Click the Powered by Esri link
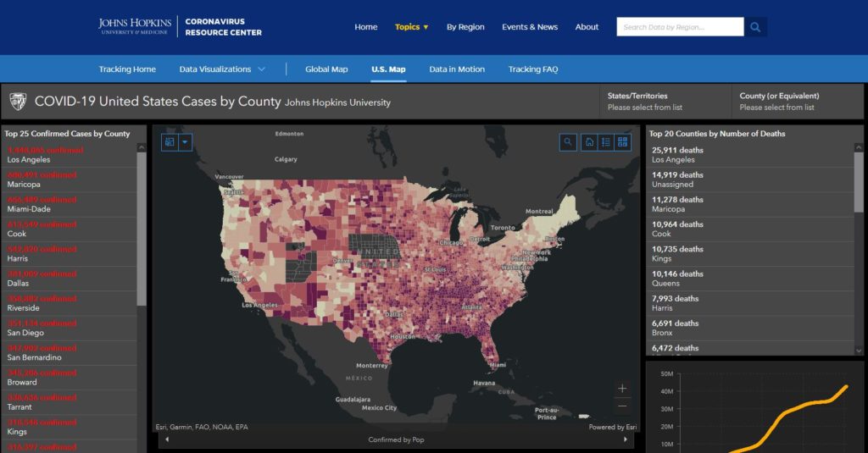 [x=613, y=427]
